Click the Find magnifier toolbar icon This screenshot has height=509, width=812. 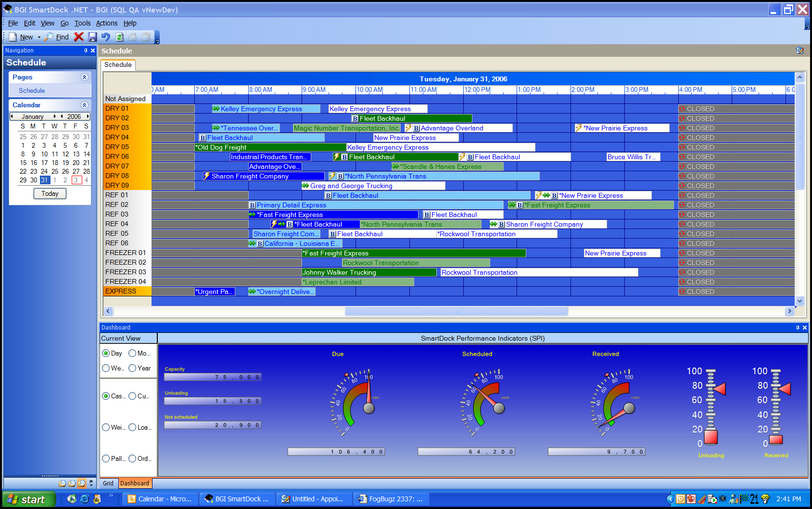49,37
